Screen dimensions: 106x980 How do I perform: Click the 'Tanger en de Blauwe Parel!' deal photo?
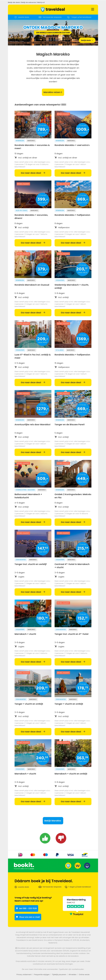73,404
